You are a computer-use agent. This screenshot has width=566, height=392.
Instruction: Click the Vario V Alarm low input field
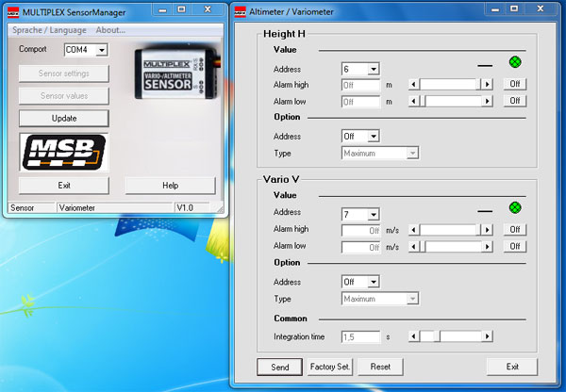pos(361,247)
